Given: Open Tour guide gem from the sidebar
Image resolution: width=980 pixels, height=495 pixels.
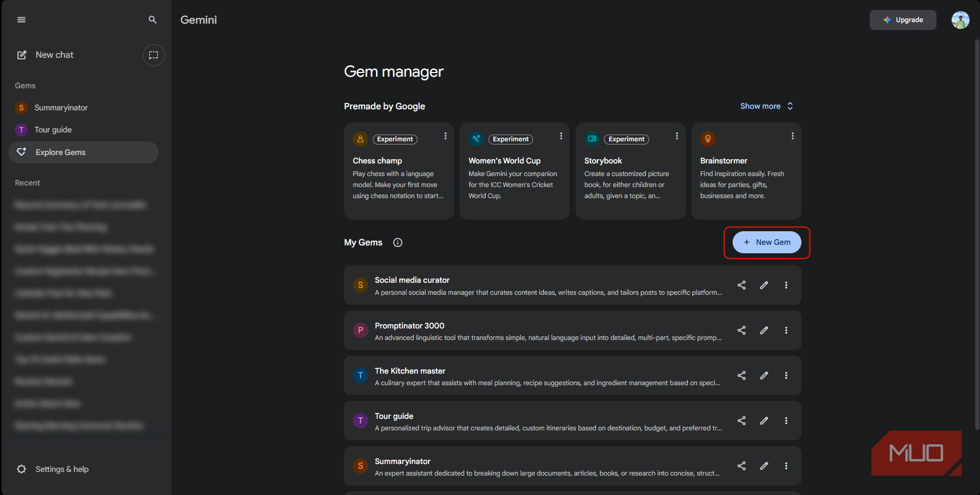Looking at the screenshot, I should pos(84,130).
